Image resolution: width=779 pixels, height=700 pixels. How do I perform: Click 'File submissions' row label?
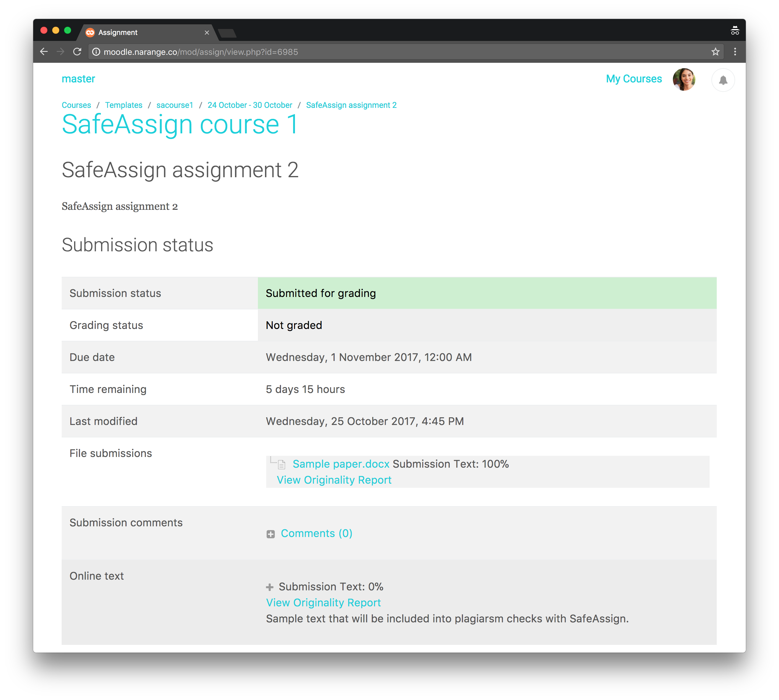point(110,453)
